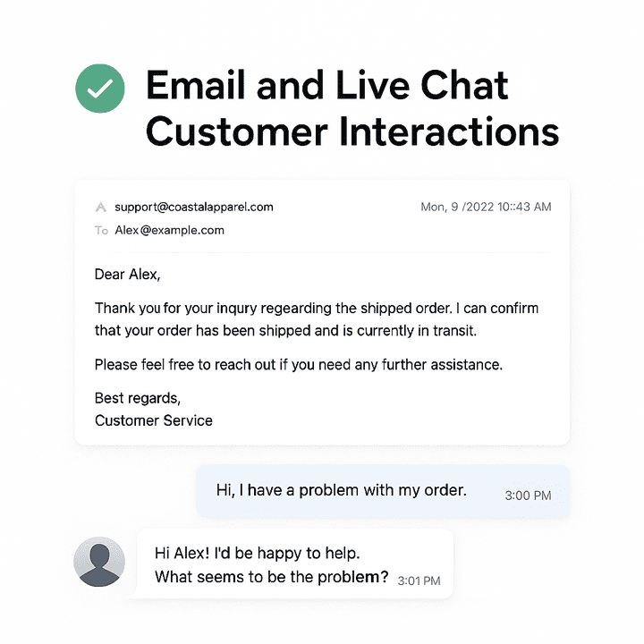
Task: Open the support@coastalapparel.com sender address
Action: click(194, 207)
